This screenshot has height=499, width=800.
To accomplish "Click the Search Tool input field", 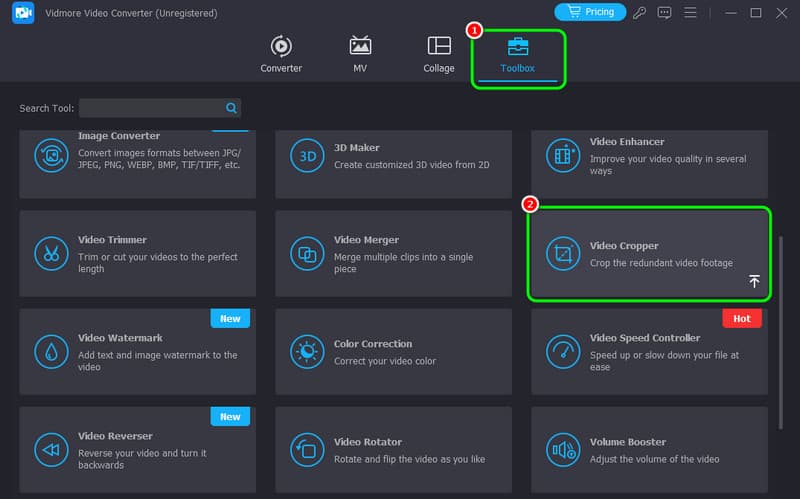I will point(150,108).
